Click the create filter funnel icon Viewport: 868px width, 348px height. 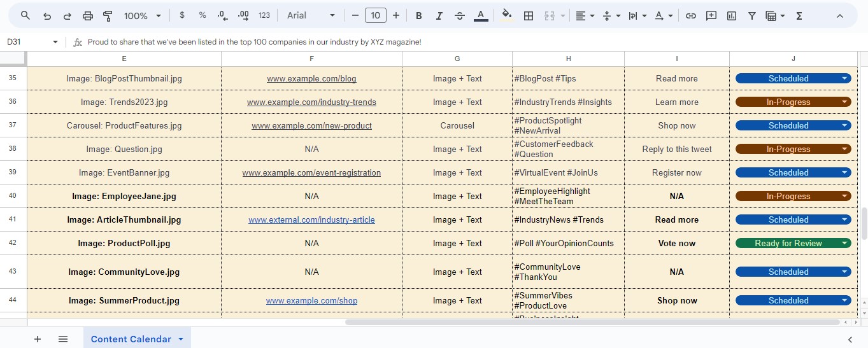[x=751, y=16]
